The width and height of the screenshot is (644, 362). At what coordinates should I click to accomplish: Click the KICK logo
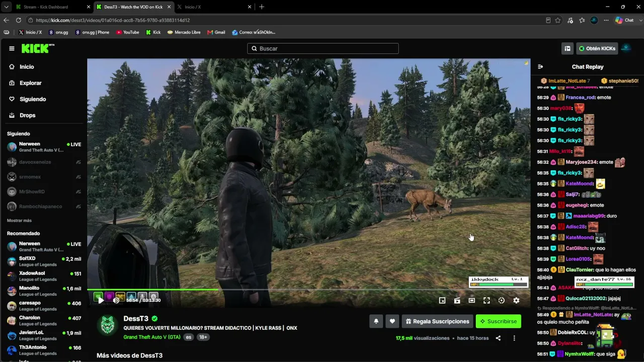(38, 48)
